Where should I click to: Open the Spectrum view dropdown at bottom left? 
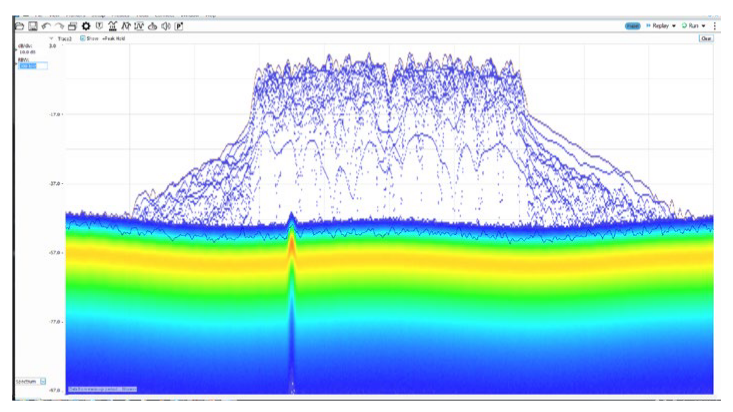[43, 381]
